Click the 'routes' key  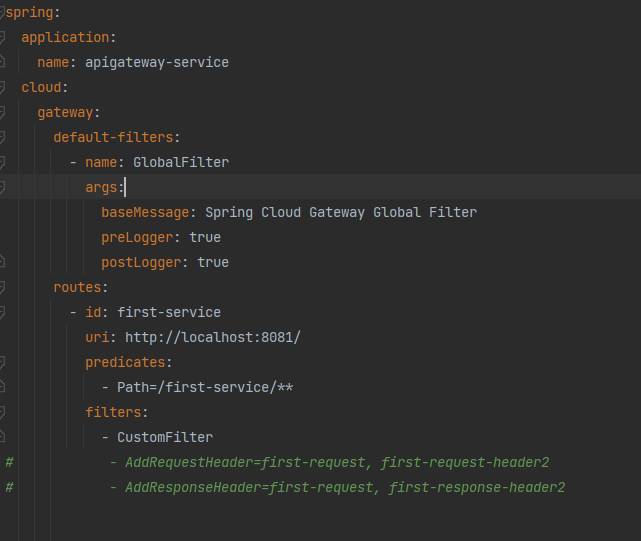(77, 287)
